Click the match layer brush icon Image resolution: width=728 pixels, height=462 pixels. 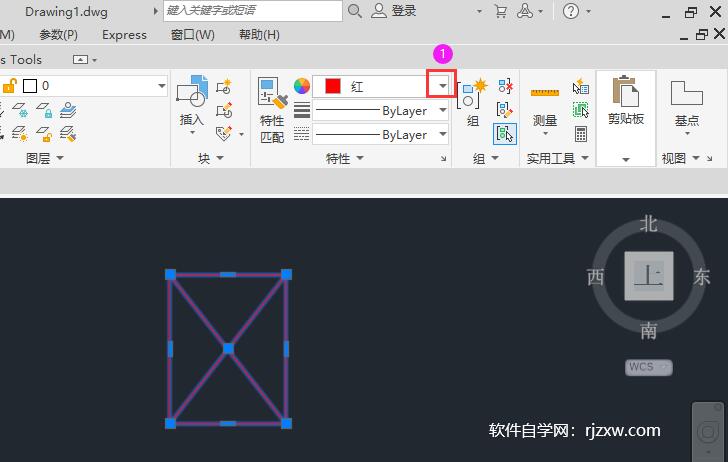(68, 134)
